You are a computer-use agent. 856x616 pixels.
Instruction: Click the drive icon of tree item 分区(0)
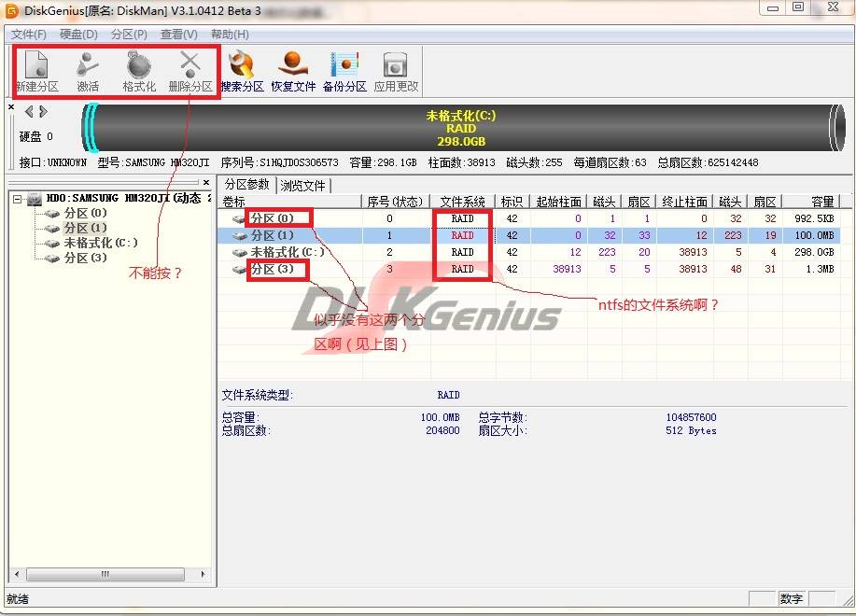click(x=52, y=214)
